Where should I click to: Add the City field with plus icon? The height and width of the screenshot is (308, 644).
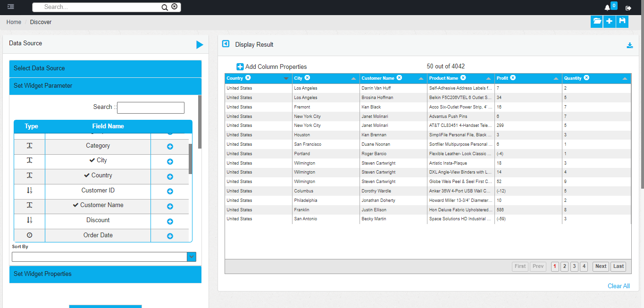point(170,162)
